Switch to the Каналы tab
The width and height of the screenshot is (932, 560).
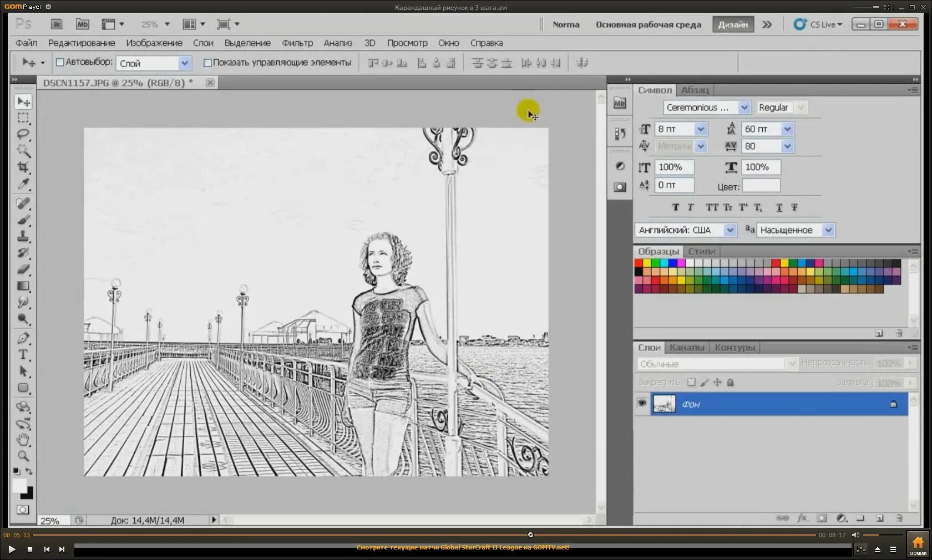pos(686,348)
